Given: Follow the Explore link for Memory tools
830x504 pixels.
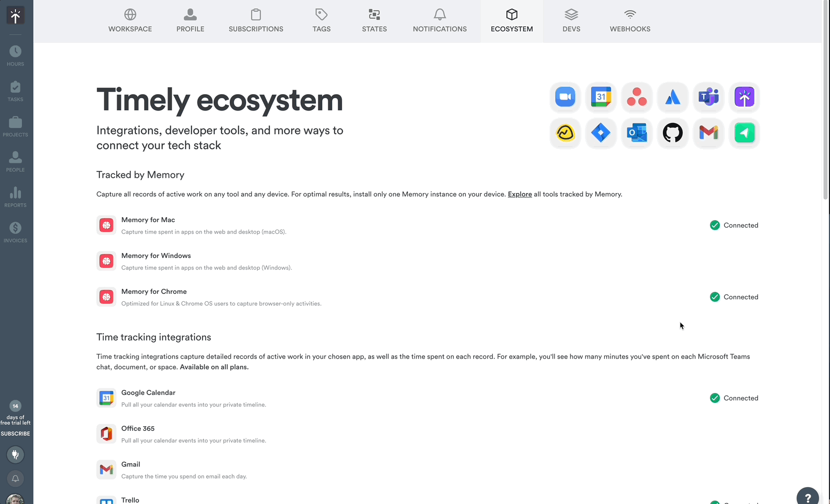Looking at the screenshot, I should (x=520, y=194).
